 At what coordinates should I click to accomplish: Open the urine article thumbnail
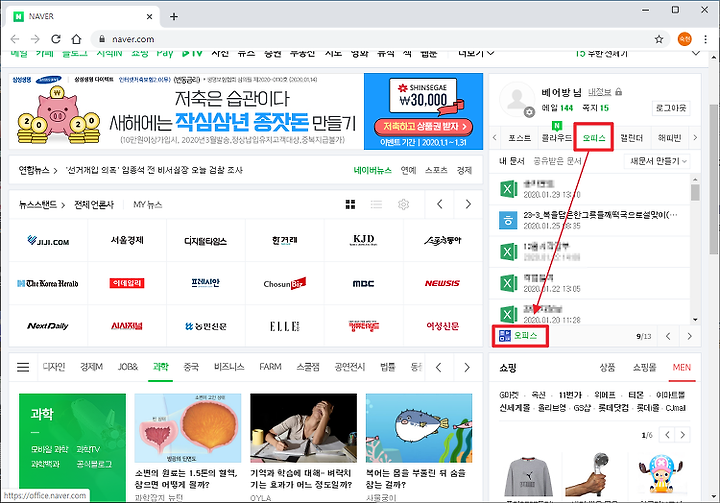click(x=187, y=428)
